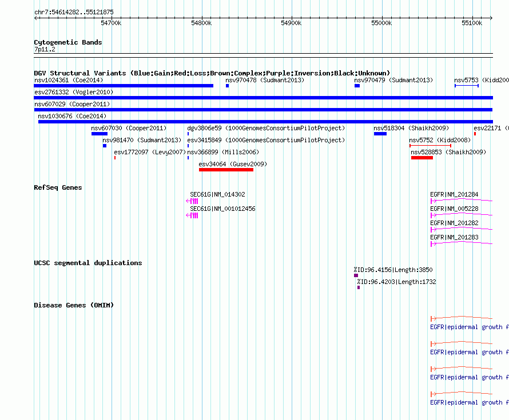The width and height of the screenshot is (509, 420).
Task: Select the purple box under %ID:96.4156
Action: [x=356, y=275]
